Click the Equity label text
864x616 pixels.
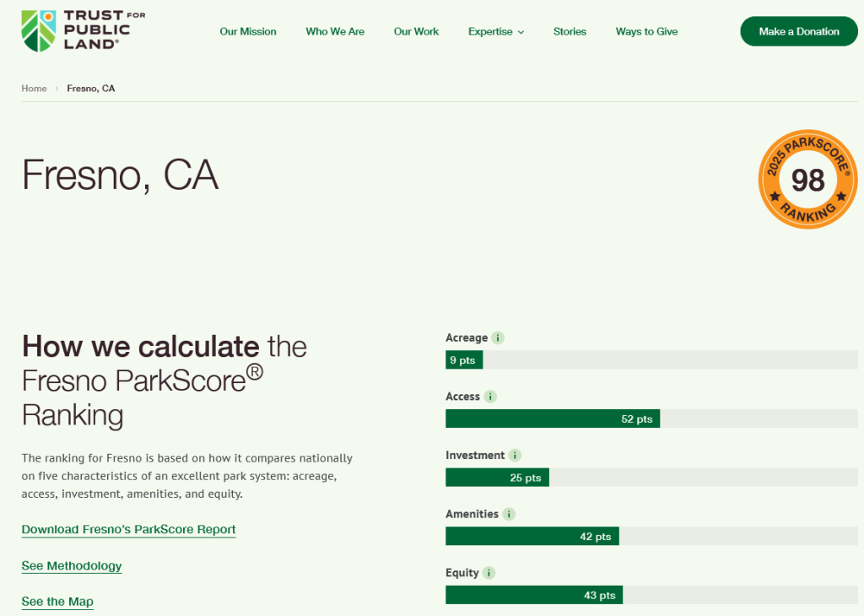[462, 573]
